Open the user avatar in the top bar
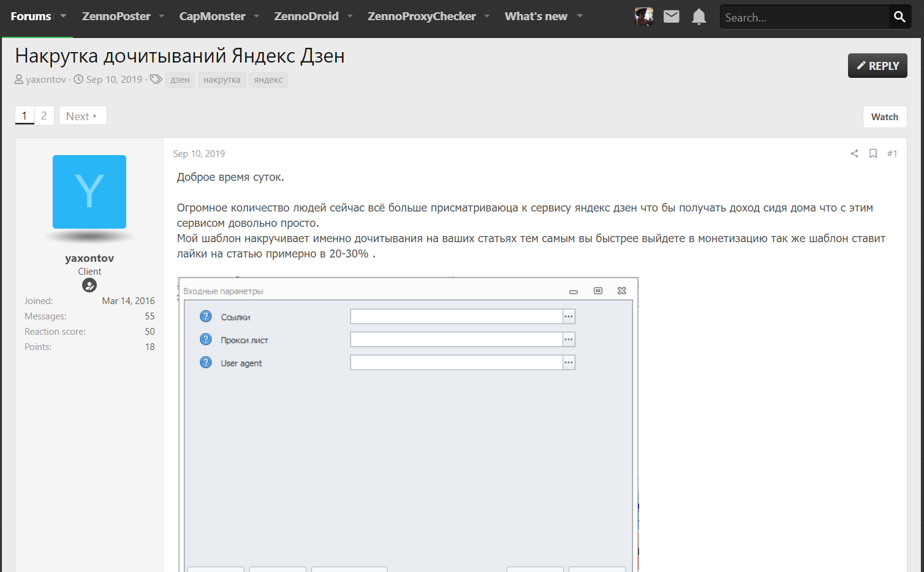Screen dimensions: 924x572 (x=644, y=17)
